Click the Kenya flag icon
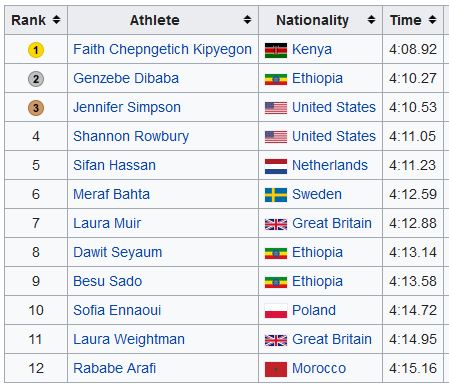Image resolution: width=449 pixels, height=390 pixels. tap(276, 50)
